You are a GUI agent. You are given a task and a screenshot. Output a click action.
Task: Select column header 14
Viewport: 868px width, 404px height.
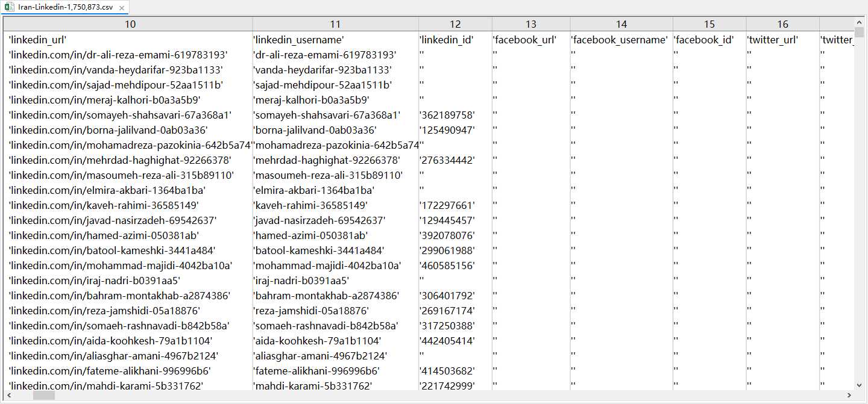[x=621, y=24]
